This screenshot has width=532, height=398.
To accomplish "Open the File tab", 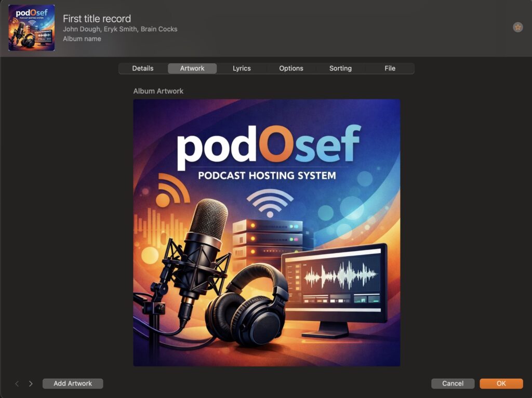I will tap(390, 68).
